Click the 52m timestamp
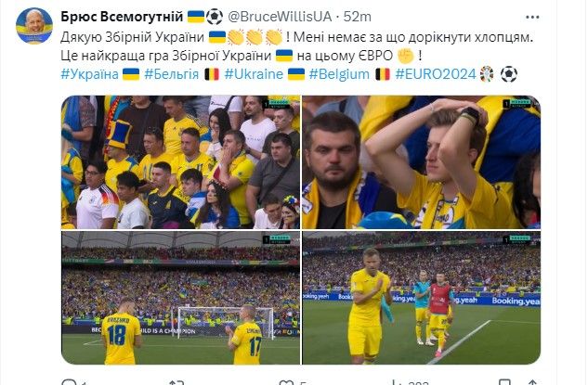Screen dimensions: 588x385 358,17
